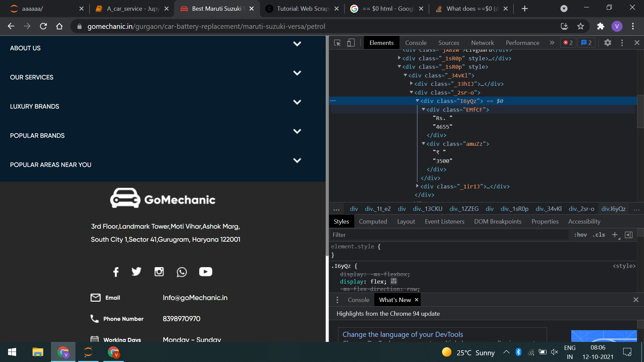Click the inspect element picker icon

337,43
